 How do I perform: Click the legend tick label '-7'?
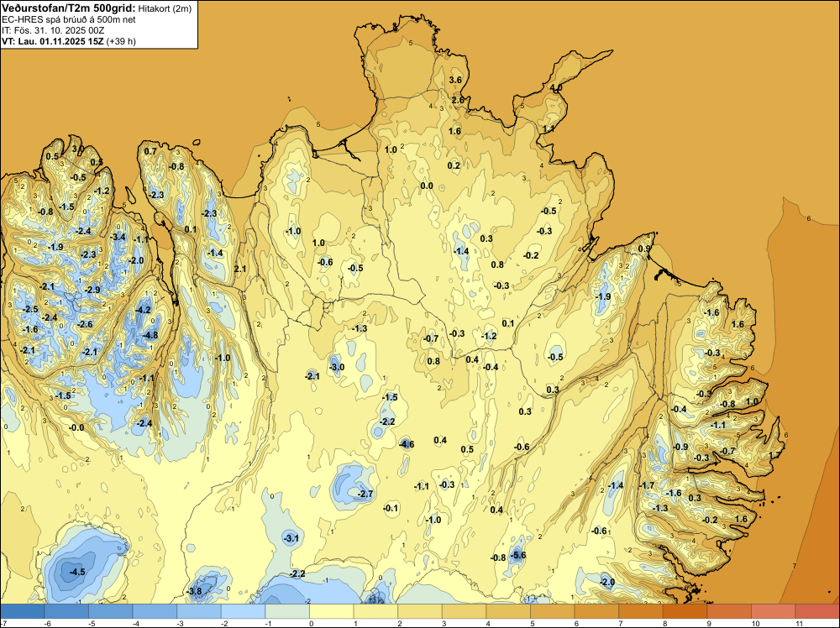3,624
